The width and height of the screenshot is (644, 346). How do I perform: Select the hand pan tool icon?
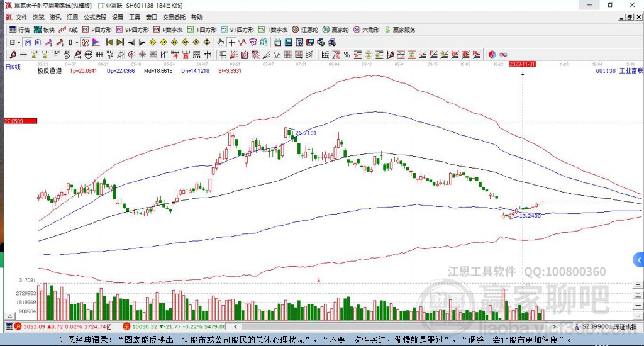(220, 42)
